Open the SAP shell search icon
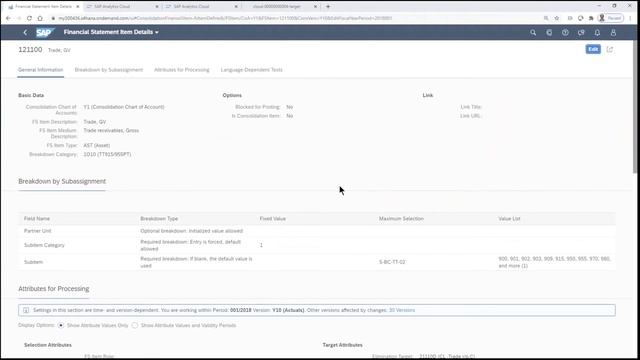This screenshot has width=640, height=360. coord(533,32)
